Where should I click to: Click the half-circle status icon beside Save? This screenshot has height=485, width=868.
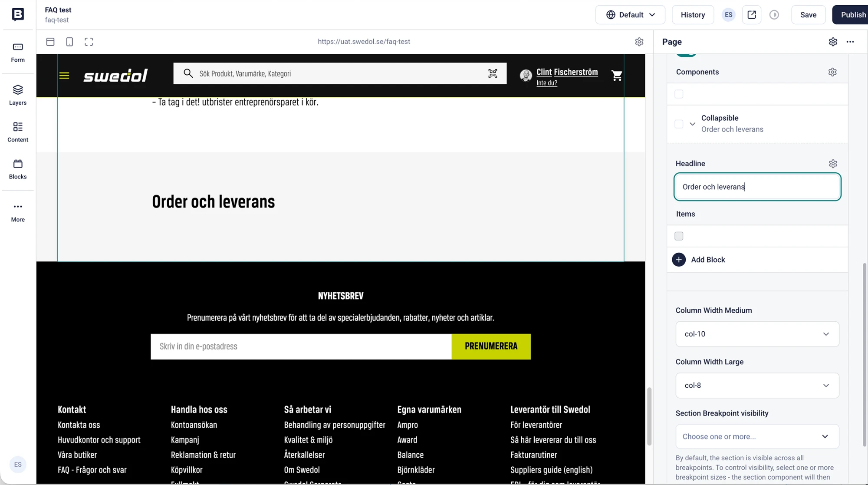click(x=774, y=15)
